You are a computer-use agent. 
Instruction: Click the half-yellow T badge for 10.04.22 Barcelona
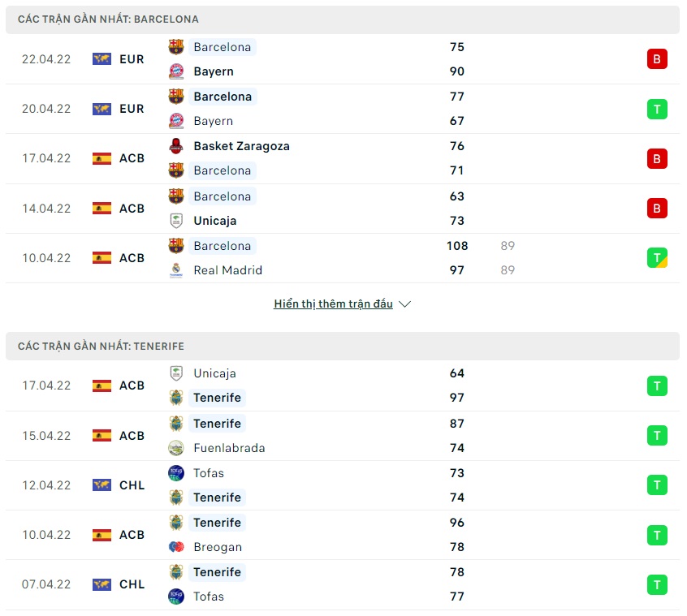click(x=657, y=258)
